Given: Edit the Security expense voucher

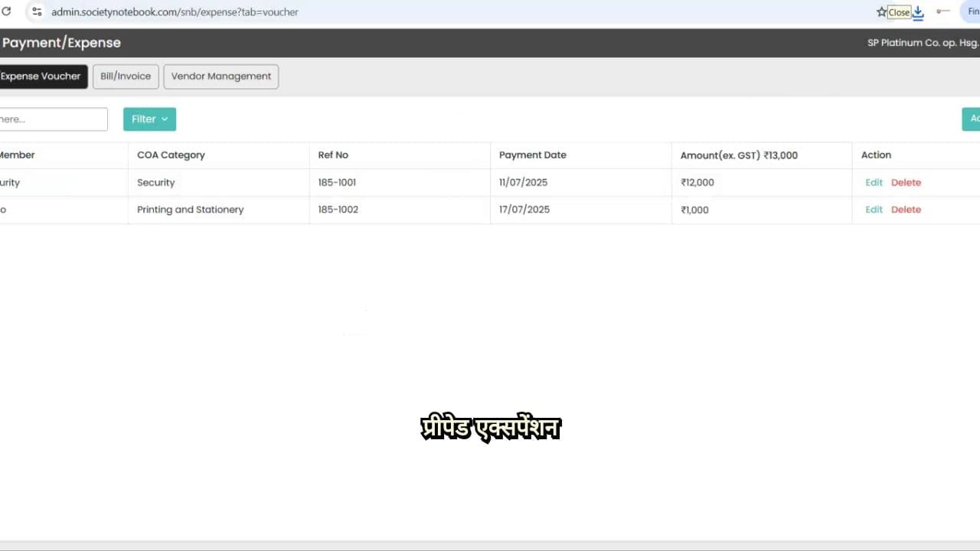Looking at the screenshot, I should pos(874,183).
